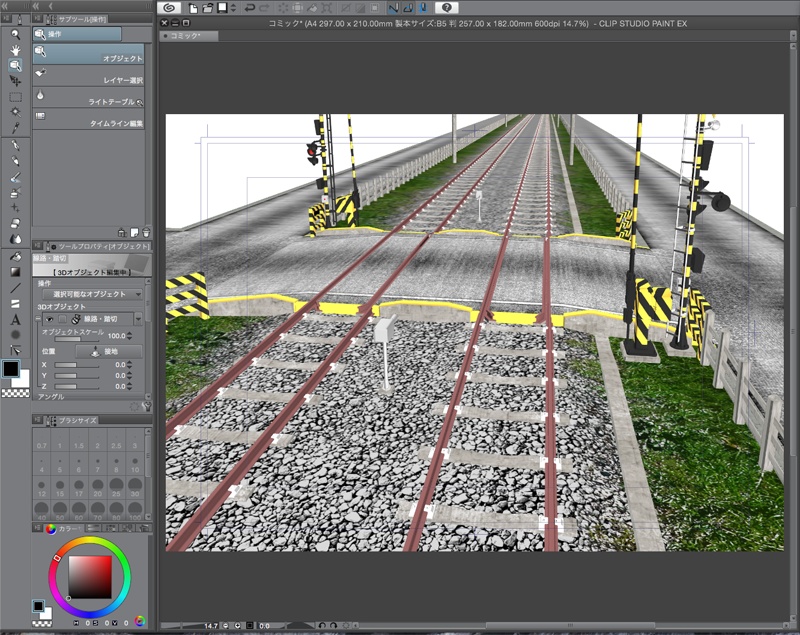Delete sub tool with trash icon
This screenshot has height=635, width=800.
146,233
